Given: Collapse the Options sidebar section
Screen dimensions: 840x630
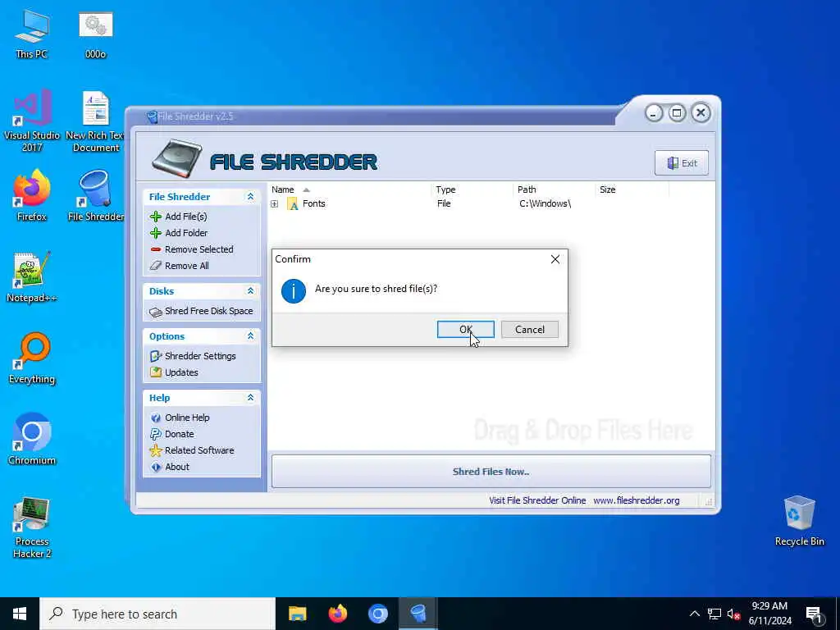Looking at the screenshot, I should click(250, 336).
